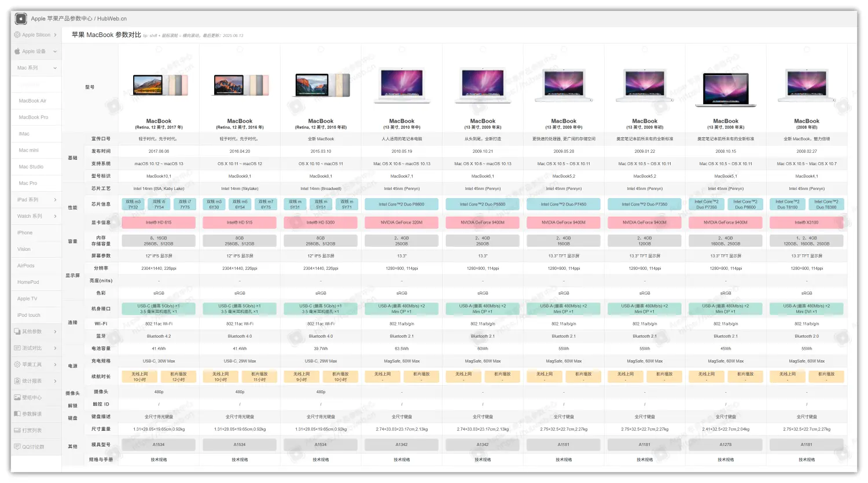Open the 2008 年初 MacBook product image

click(807, 86)
